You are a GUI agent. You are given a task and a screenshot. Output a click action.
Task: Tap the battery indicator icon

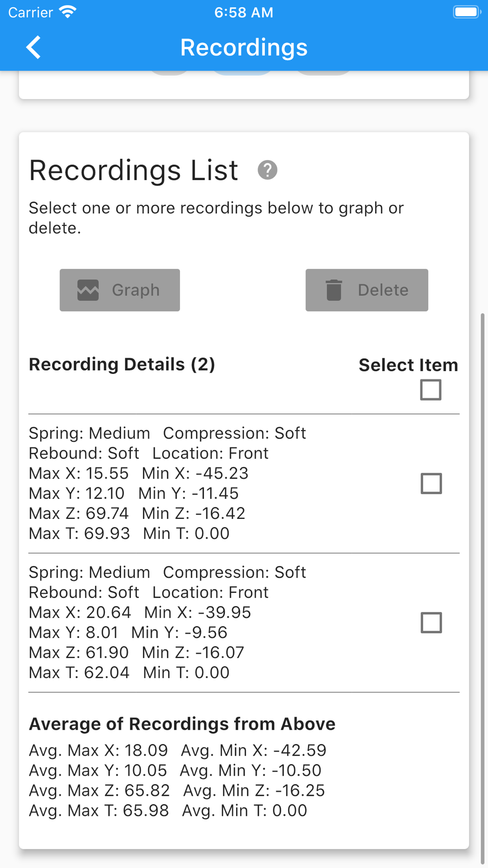click(466, 12)
